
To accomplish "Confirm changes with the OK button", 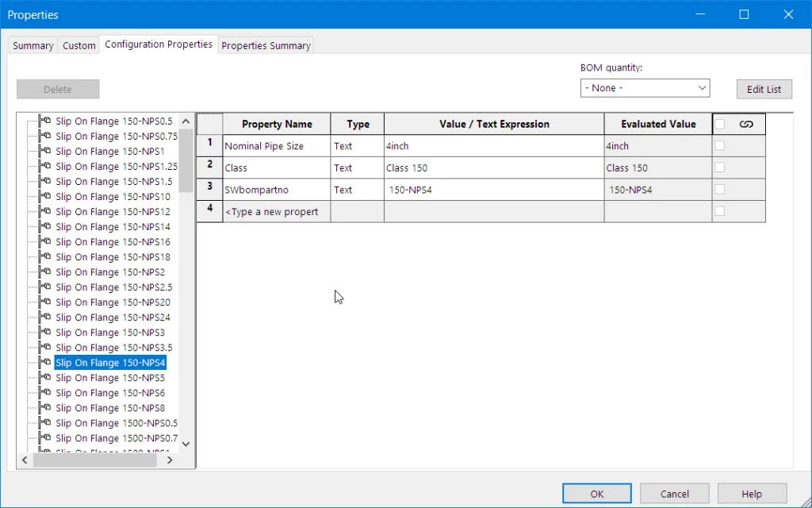I will pos(597,494).
